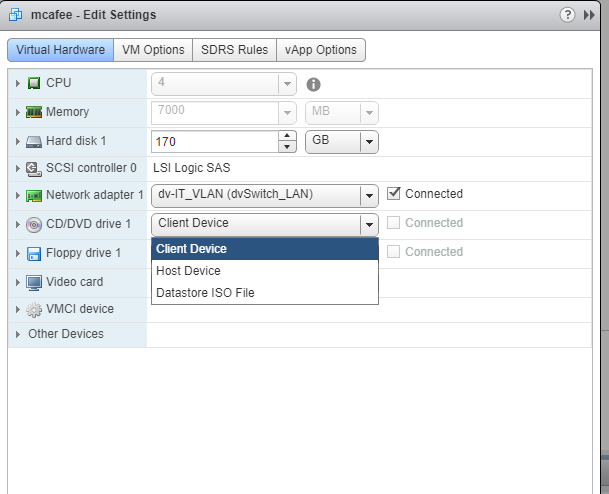Toggle Floppy drive 1 Connected checkbox
609x494 pixels.
click(393, 252)
